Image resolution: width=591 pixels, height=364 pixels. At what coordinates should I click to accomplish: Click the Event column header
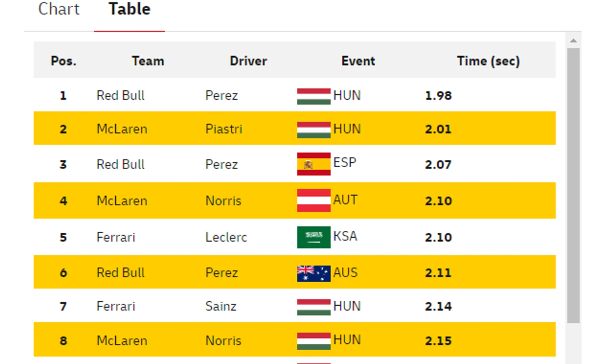(x=358, y=61)
